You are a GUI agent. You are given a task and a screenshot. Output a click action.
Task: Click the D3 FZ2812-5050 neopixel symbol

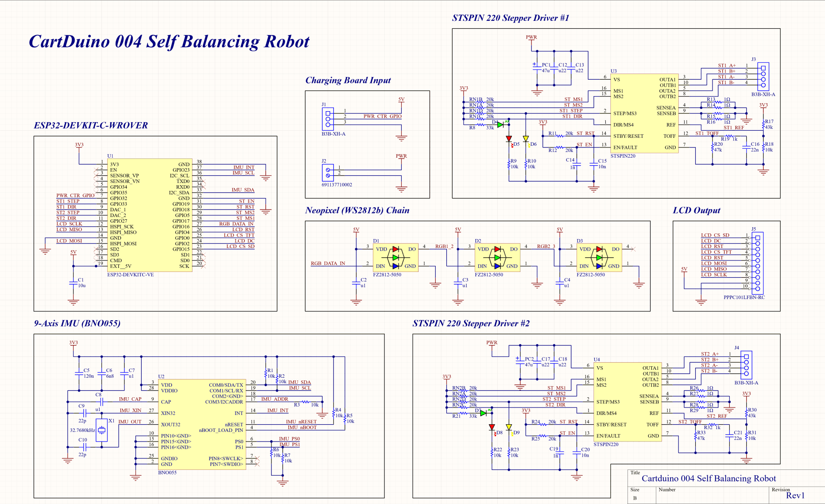click(x=599, y=258)
